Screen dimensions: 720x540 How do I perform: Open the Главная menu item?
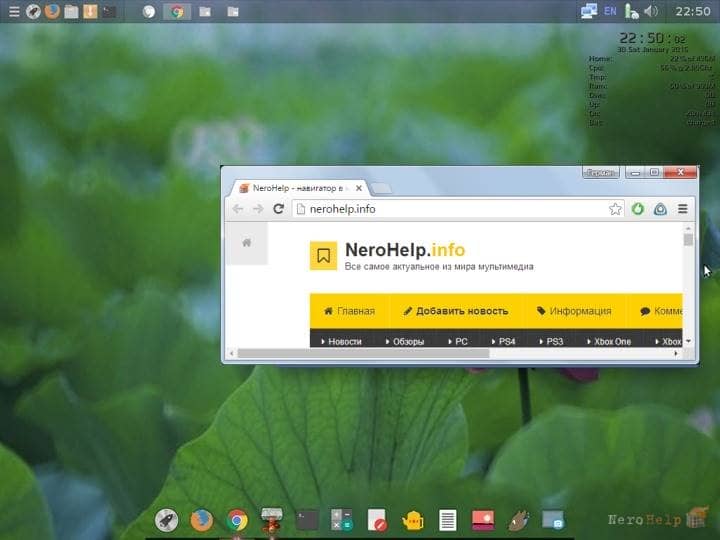point(349,311)
